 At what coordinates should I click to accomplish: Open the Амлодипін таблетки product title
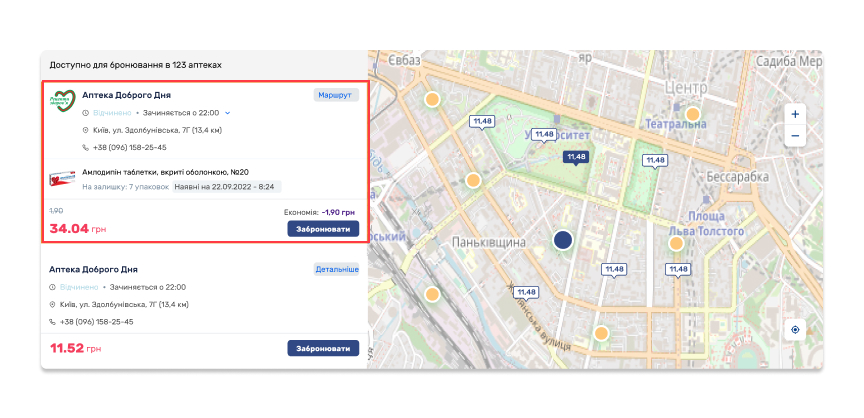tap(165, 172)
